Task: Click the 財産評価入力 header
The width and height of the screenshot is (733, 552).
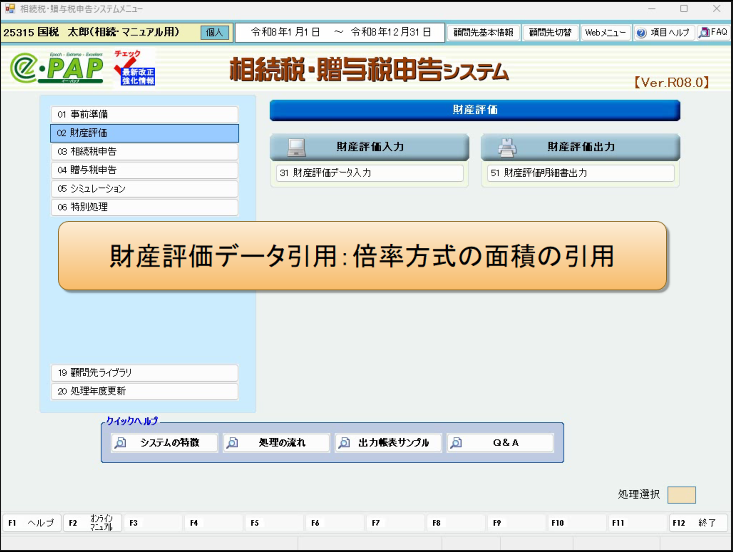Action: click(369, 147)
